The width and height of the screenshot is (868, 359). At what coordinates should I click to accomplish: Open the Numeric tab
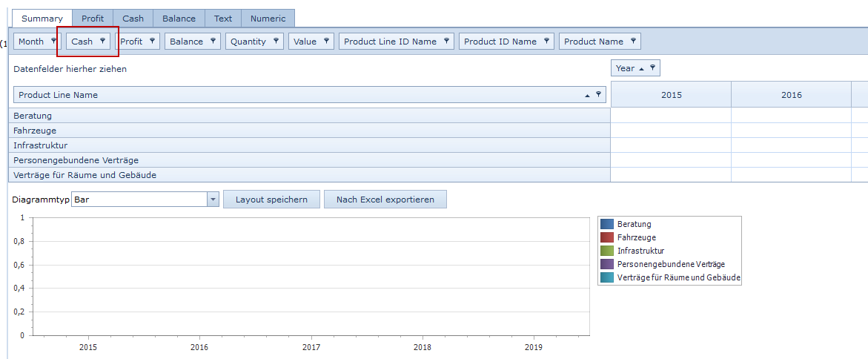click(x=268, y=19)
